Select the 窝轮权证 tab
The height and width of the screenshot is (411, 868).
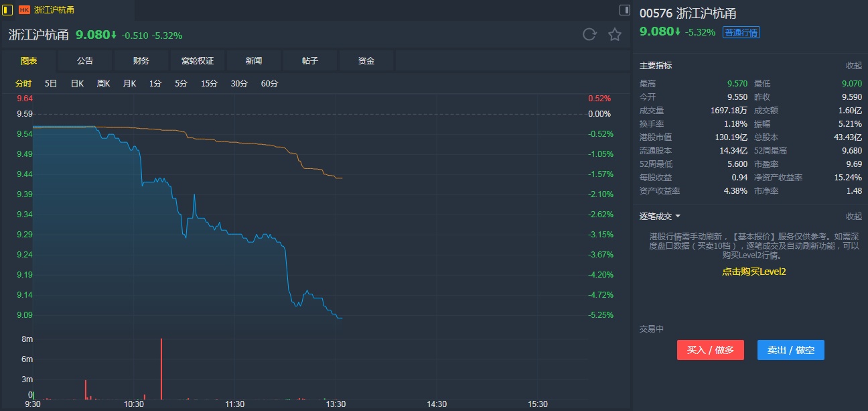(x=198, y=61)
